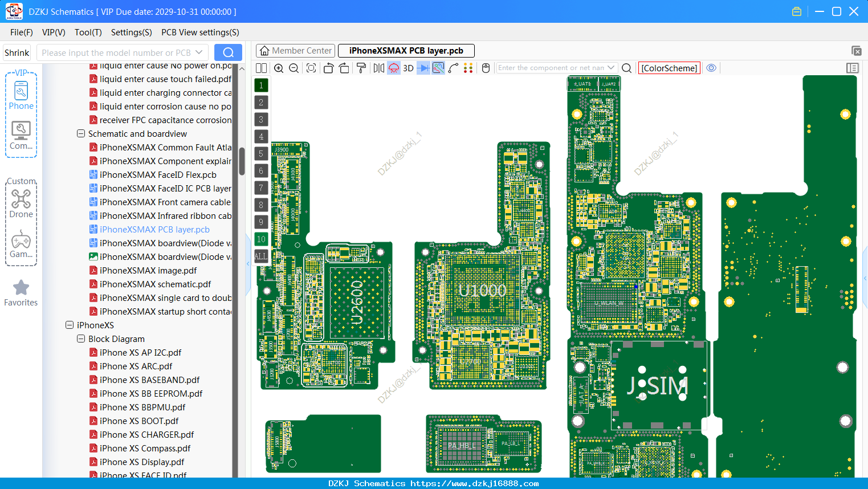The width and height of the screenshot is (868, 489).
Task: Open iPhone XS CHARGER.pdf
Action: click(146, 434)
